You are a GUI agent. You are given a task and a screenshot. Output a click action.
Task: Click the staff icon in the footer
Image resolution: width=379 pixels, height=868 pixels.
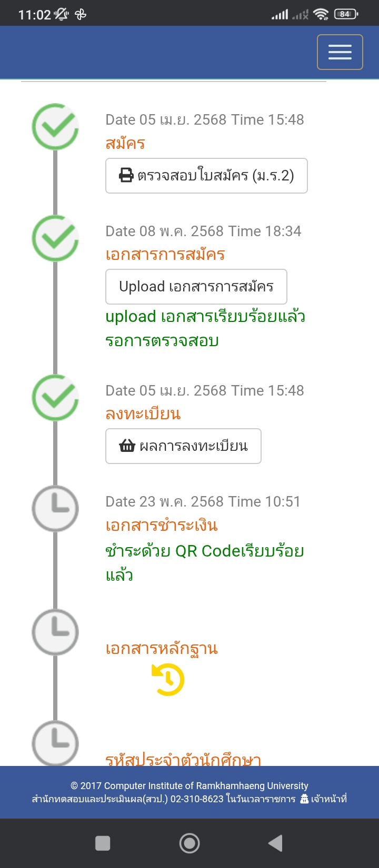point(304,799)
